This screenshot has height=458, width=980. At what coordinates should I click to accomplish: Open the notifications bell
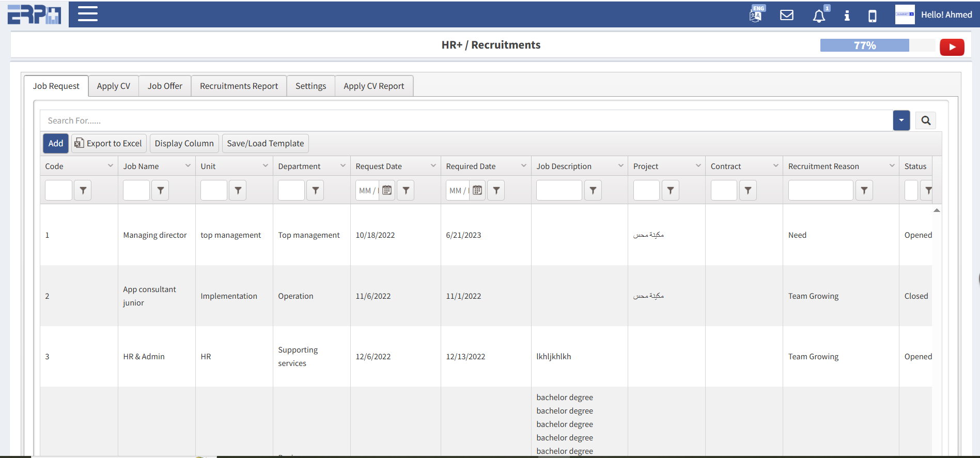pyautogui.click(x=819, y=16)
